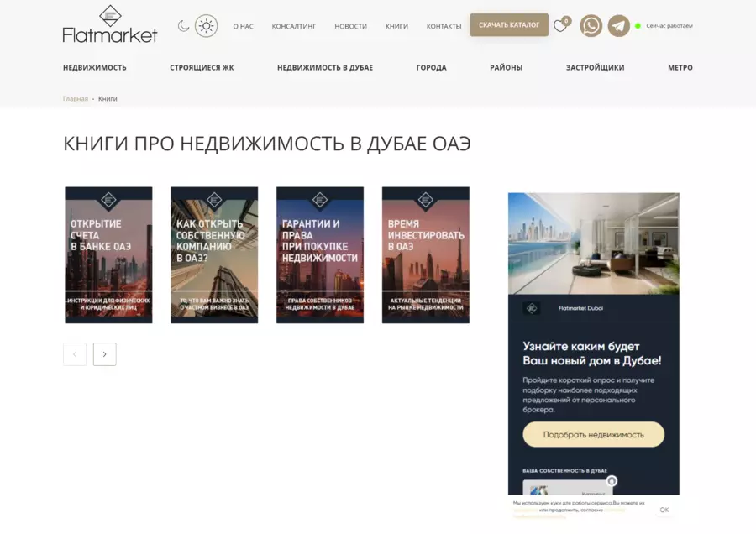
Task: Click the Flatmarket logo
Action: pos(110,24)
